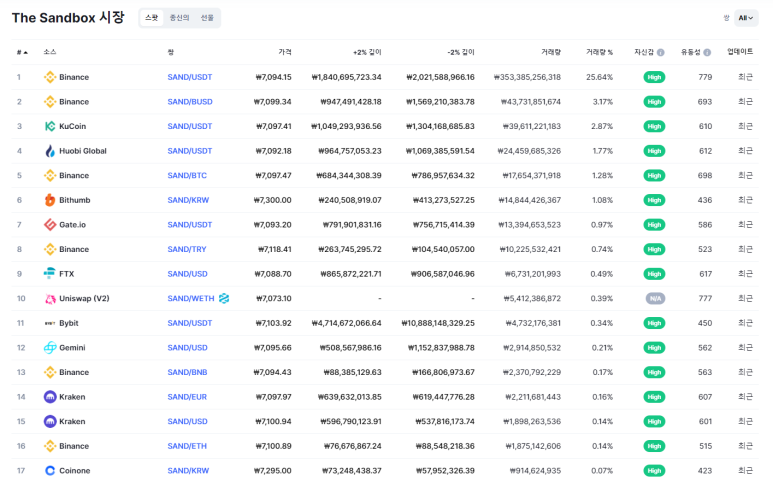Click the High badge in the Bithumb row
Image resolution: width=773 pixels, height=481 pixels.
click(x=654, y=200)
